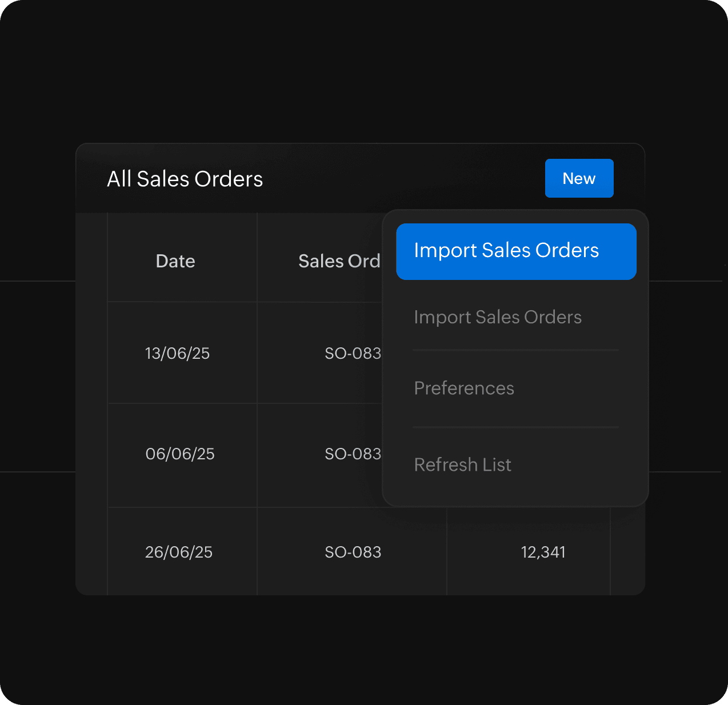Click the narrow cell left of 13/06/25

(91, 353)
